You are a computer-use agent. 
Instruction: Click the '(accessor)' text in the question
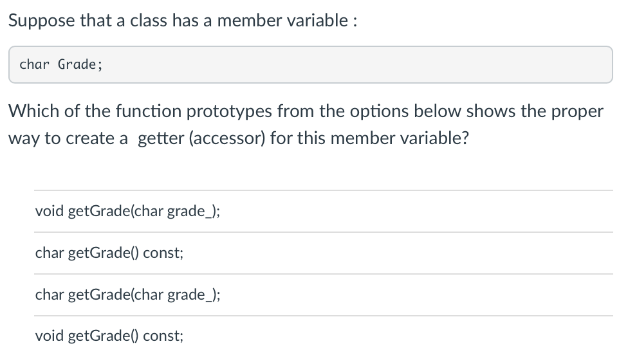point(226,138)
